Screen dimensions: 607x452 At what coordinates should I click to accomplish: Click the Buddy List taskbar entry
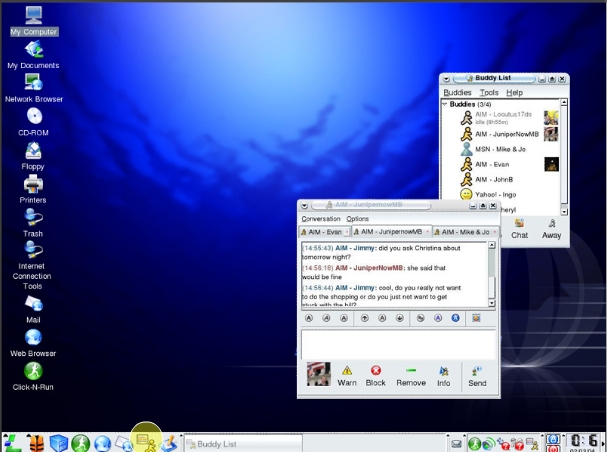[x=243, y=444]
